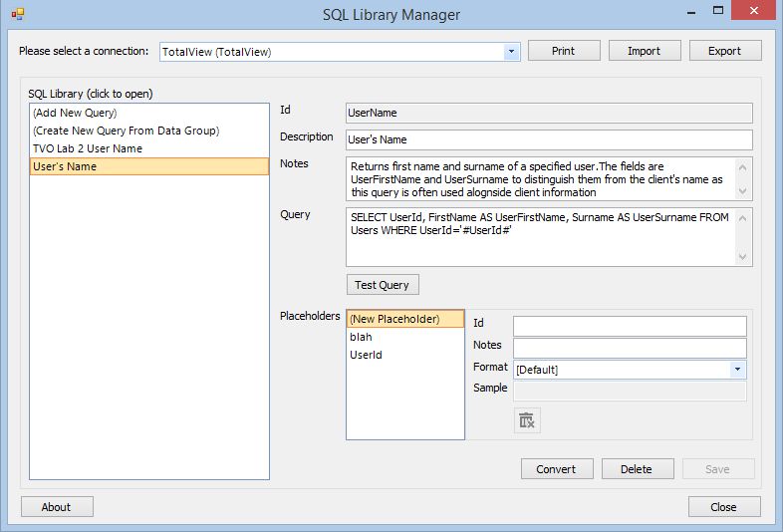The height and width of the screenshot is (532, 783).
Task: Click the Description input field
Action: point(549,139)
